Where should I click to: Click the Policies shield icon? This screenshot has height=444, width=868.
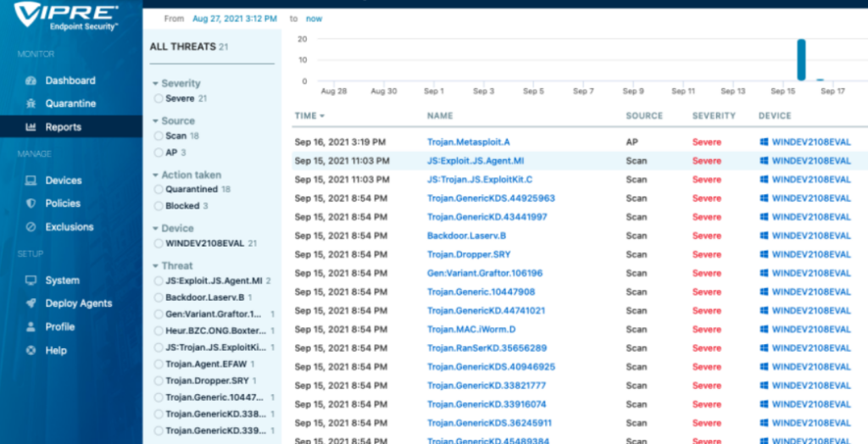[x=31, y=203]
